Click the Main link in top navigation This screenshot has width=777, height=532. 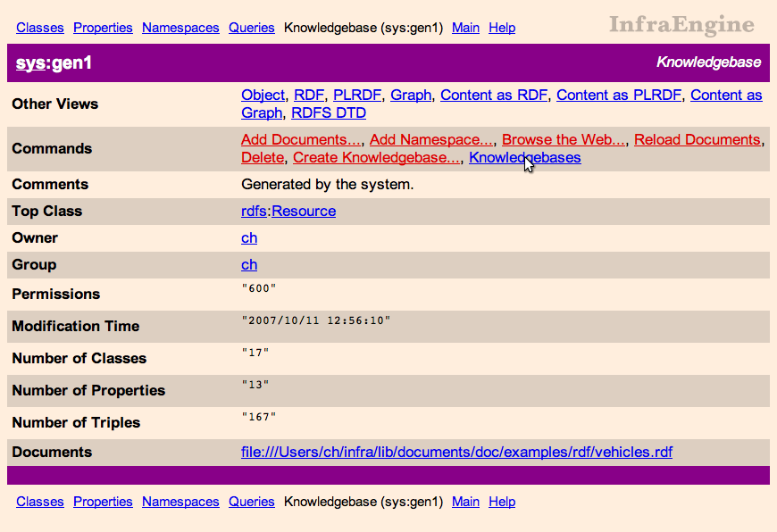tap(465, 28)
